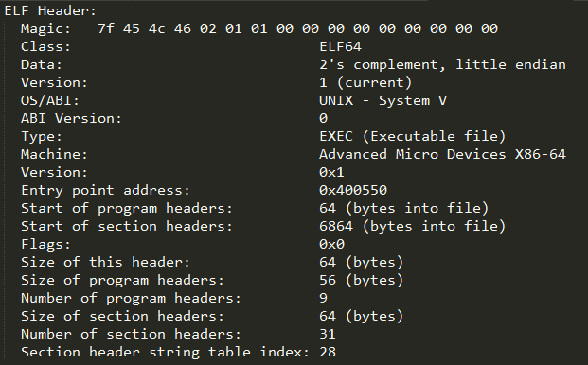
Task: Select the number of section headers value 31
Action: 328,335
